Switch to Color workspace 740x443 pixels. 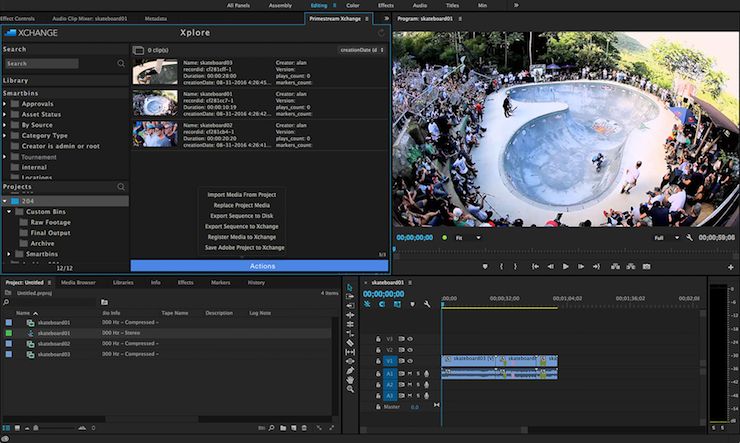353,5
